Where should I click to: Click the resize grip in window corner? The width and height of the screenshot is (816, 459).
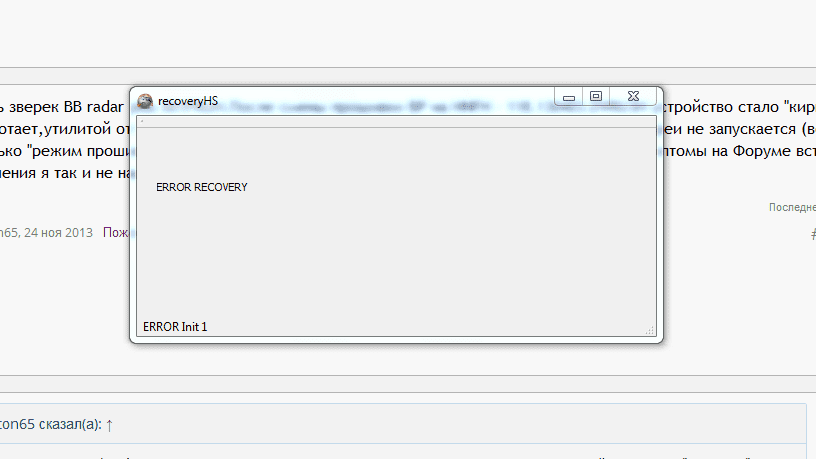[650, 330]
